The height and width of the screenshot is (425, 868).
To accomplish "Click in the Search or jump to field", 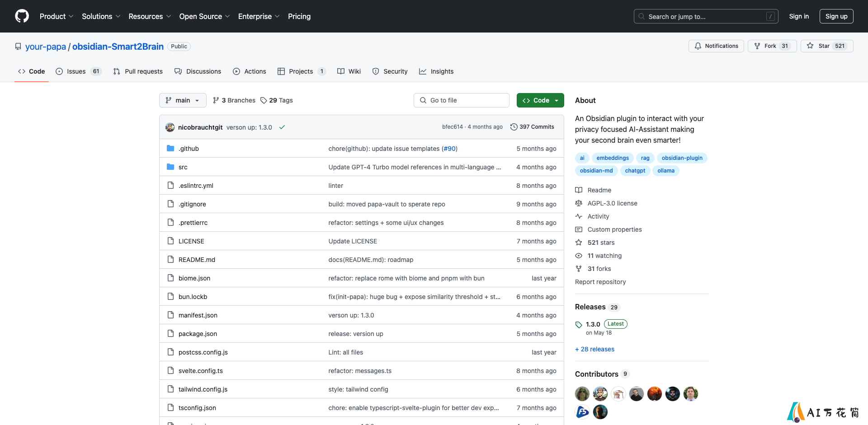I will [x=706, y=16].
